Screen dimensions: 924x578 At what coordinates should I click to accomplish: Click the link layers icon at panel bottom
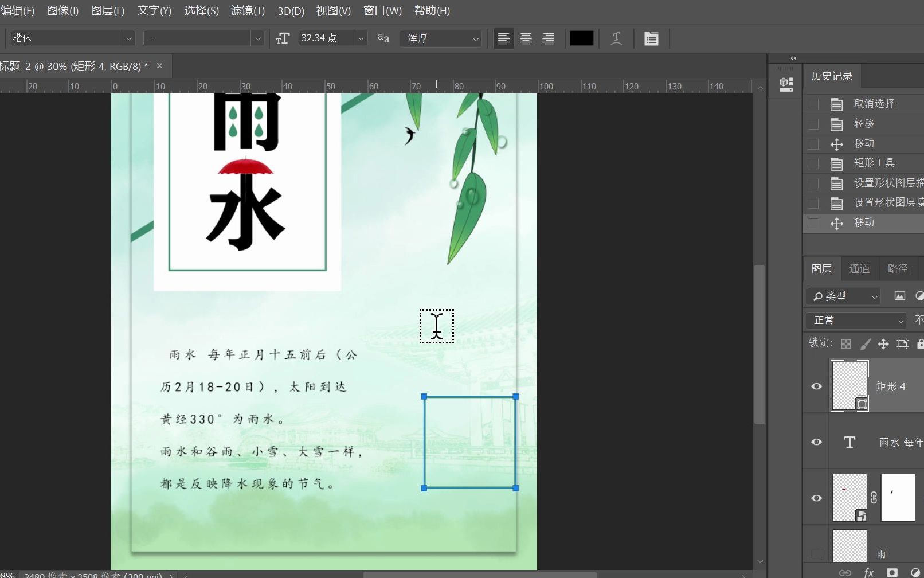coord(845,572)
